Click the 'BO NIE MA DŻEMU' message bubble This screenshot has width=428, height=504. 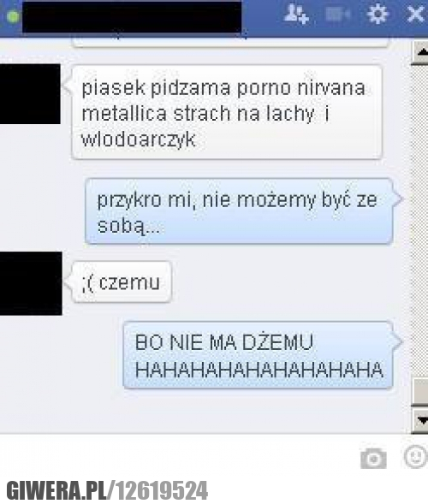point(258,355)
